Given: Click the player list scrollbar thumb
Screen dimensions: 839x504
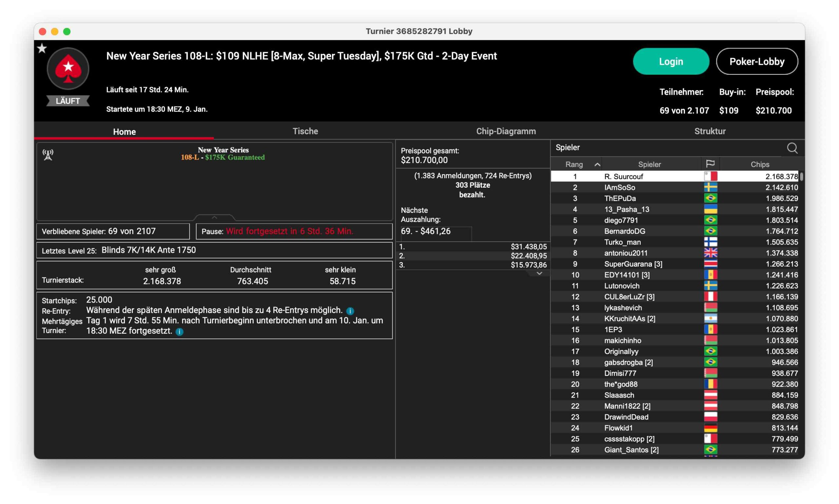Looking at the screenshot, I should point(801,176).
